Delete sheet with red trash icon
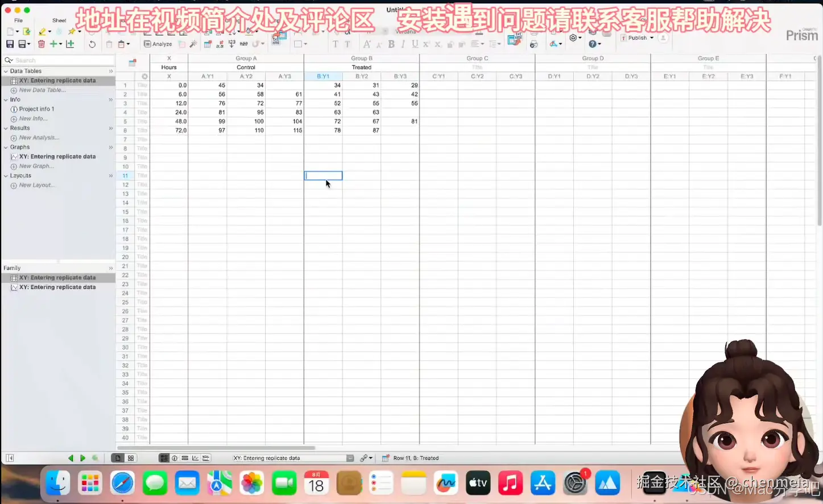Image resolution: width=823 pixels, height=504 pixels. pos(41,44)
